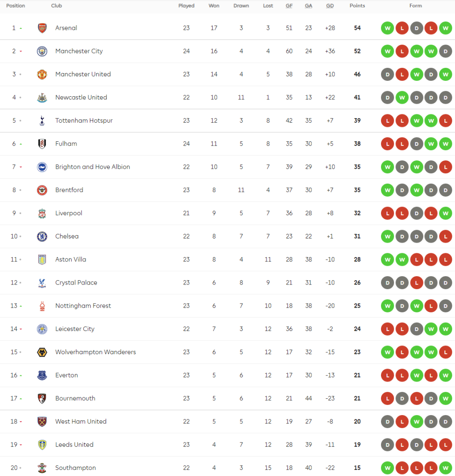The width and height of the screenshot is (455, 476).
Task: Click the Wolverhampton Wanderers crest icon
Action: (x=42, y=352)
